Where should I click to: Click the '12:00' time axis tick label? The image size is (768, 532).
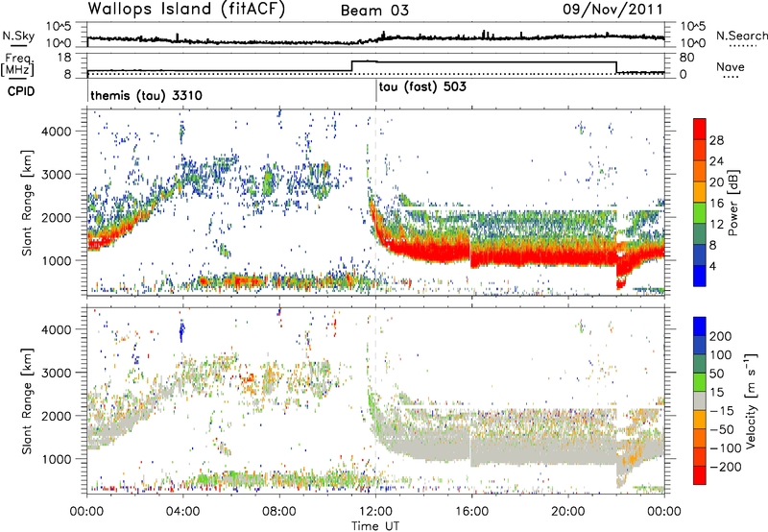[x=375, y=512]
